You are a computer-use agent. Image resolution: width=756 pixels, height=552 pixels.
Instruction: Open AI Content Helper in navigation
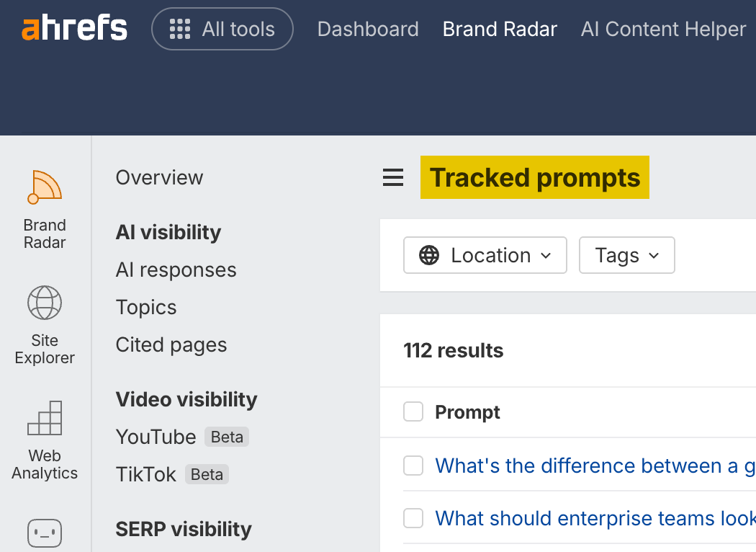point(663,29)
